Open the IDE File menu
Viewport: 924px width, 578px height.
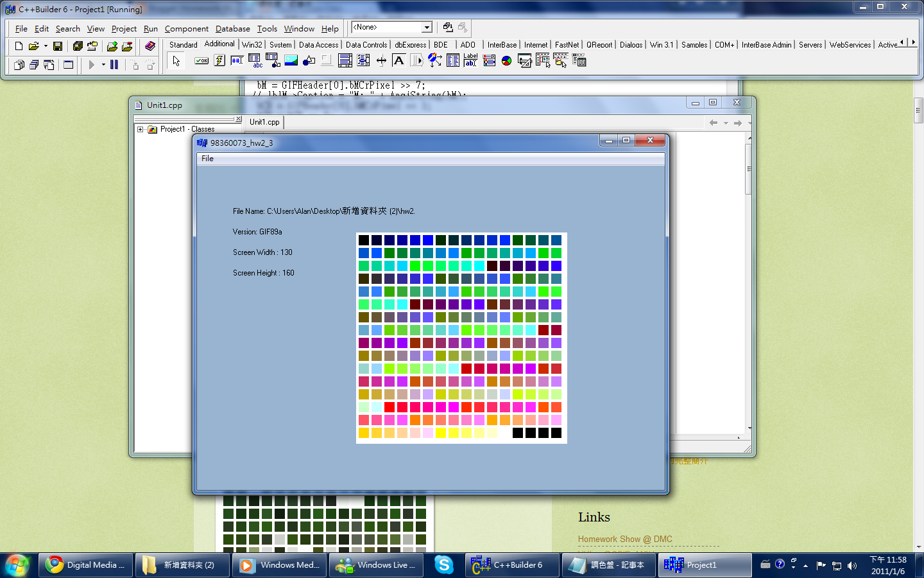pyautogui.click(x=21, y=29)
